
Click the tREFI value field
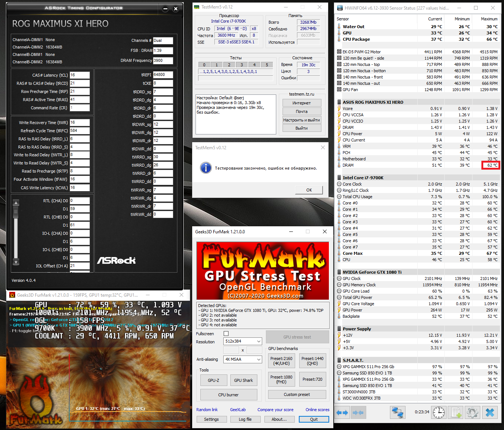163,74
